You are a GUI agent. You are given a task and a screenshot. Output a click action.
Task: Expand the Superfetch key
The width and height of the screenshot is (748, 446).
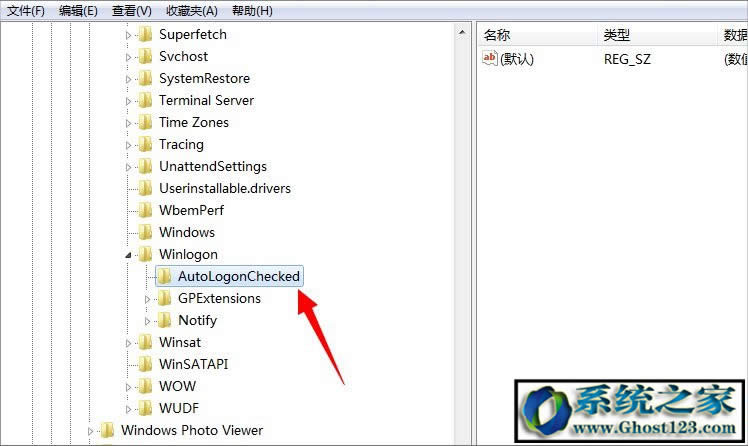pos(128,35)
